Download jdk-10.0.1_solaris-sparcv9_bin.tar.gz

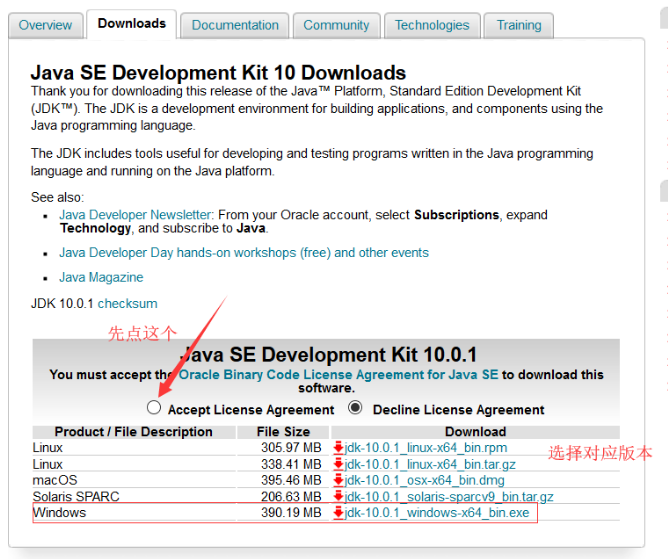point(449,497)
